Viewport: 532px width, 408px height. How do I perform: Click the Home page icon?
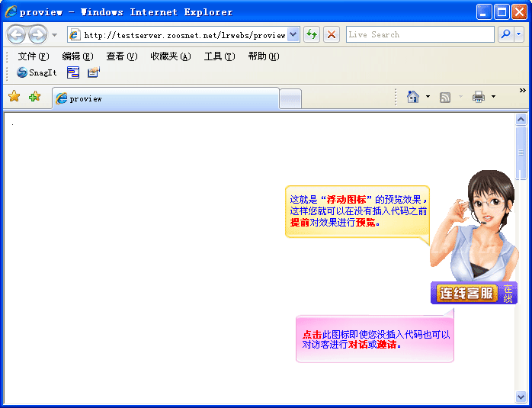413,97
